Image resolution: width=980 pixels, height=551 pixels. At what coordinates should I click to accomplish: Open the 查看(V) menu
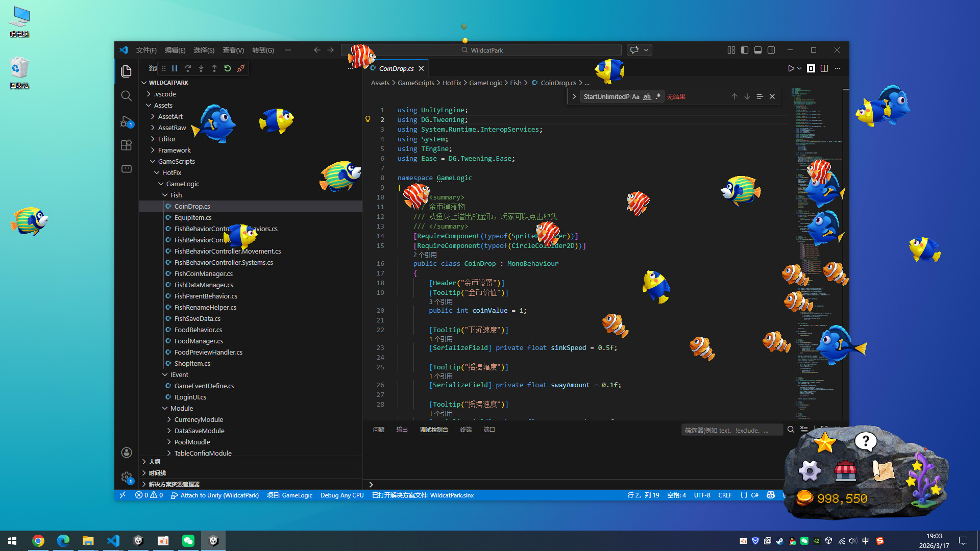tap(233, 49)
